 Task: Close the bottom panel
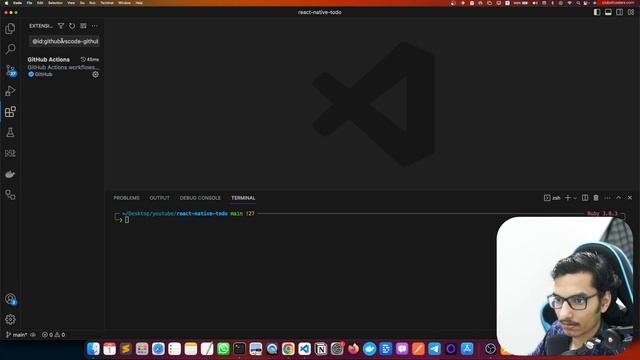pyautogui.click(x=630, y=198)
